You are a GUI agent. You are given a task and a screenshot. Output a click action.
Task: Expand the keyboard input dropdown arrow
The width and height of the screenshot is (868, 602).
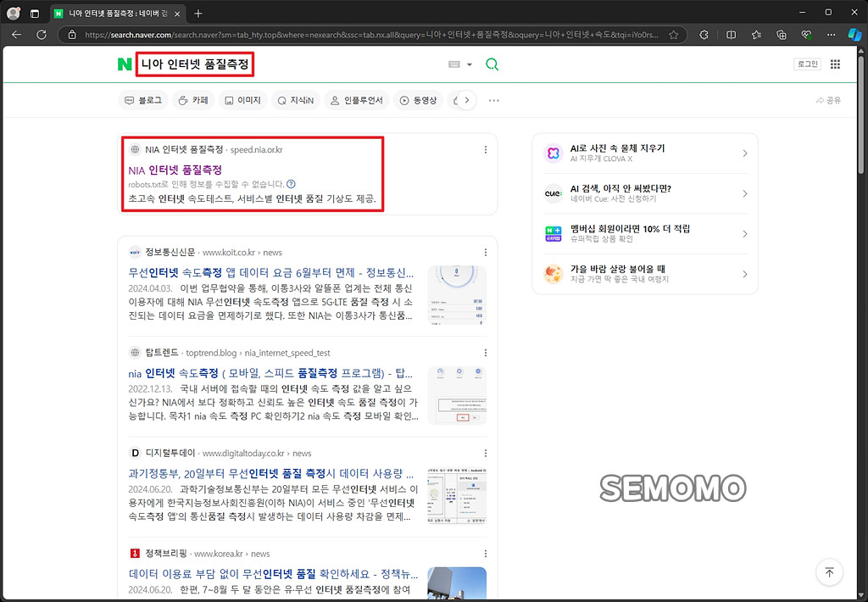coord(470,64)
